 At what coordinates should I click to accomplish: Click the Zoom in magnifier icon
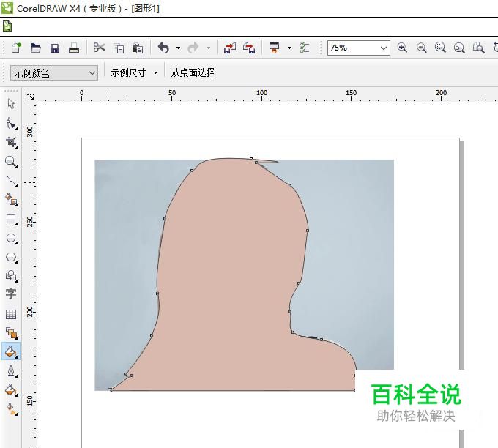pos(402,48)
